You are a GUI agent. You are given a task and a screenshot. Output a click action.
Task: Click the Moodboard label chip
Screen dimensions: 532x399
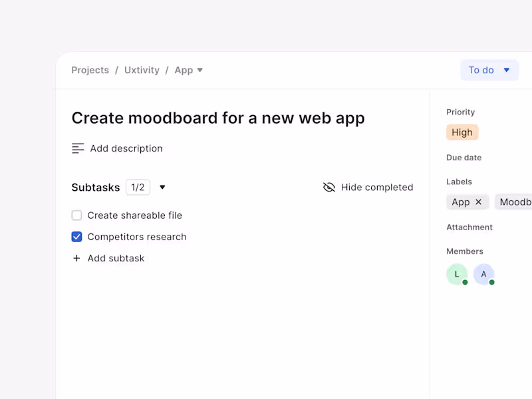[x=515, y=202]
